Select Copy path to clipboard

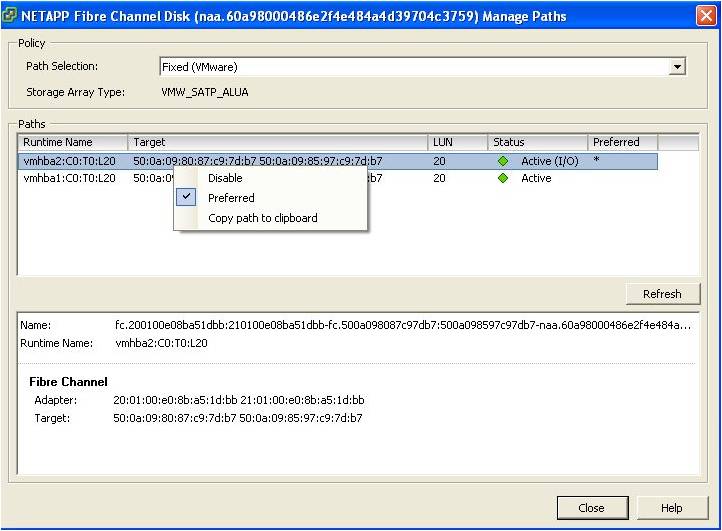(x=262, y=218)
